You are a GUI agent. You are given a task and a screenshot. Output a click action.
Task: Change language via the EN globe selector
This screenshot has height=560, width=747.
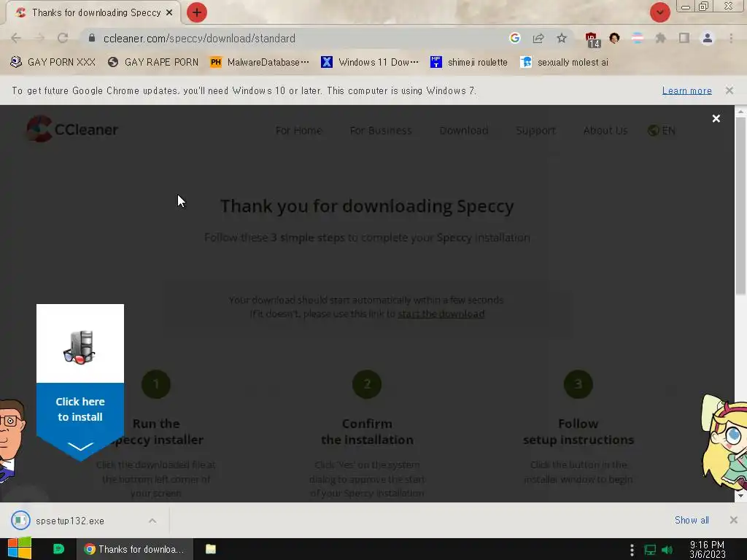click(661, 131)
